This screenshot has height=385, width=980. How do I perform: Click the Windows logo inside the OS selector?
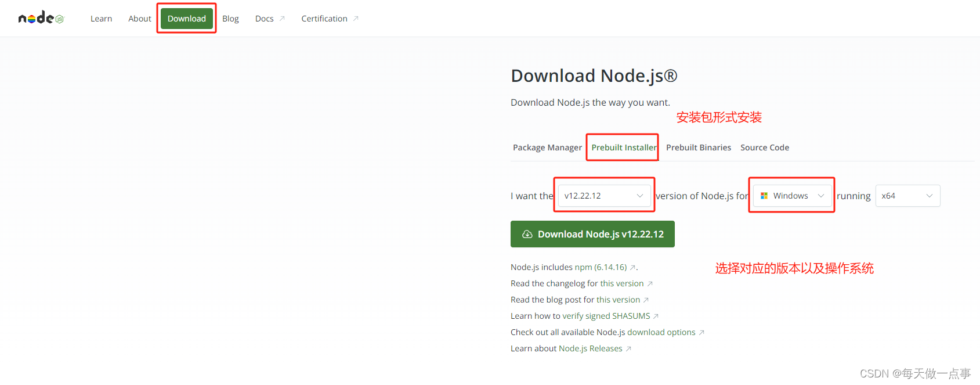pos(764,195)
